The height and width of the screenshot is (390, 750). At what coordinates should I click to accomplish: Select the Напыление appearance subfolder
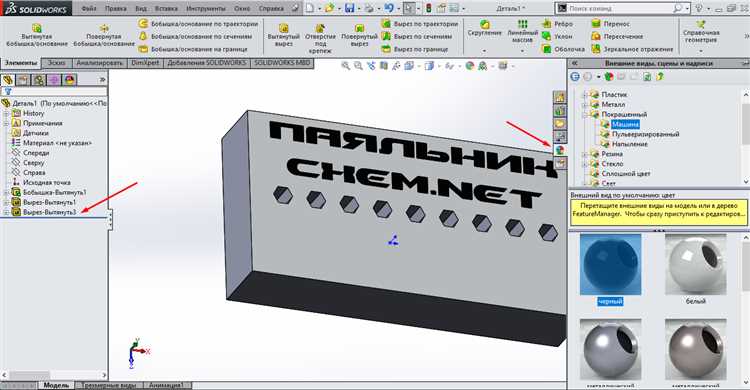(629, 144)
